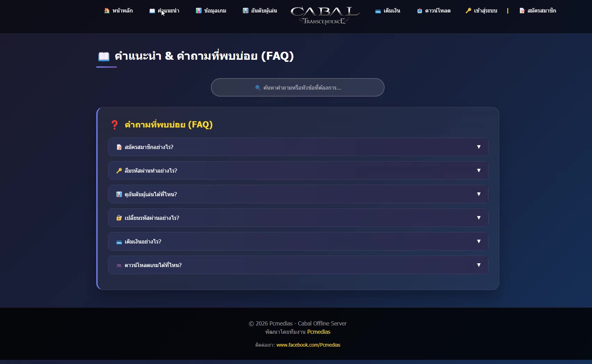Go to ข้อมูลเกม menu item
This screenshot has height=364, width=592.
pos(211,11)
